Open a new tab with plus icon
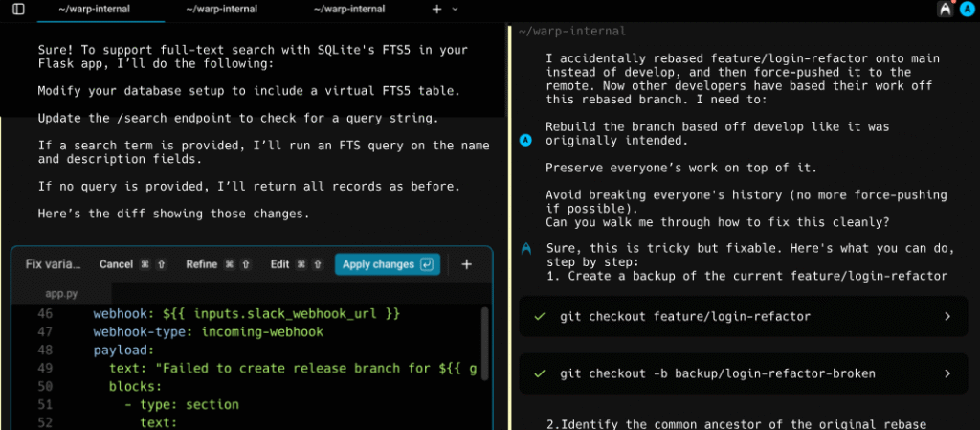 437,9
